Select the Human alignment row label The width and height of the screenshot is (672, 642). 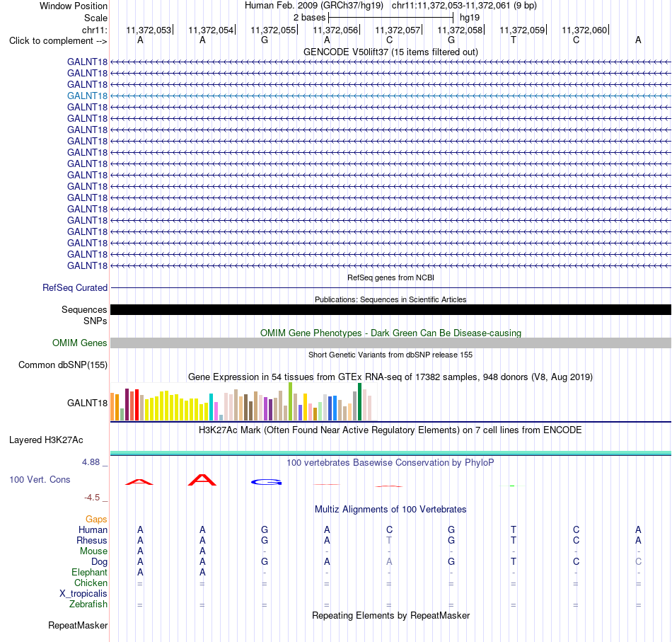(x=93, y=530)
